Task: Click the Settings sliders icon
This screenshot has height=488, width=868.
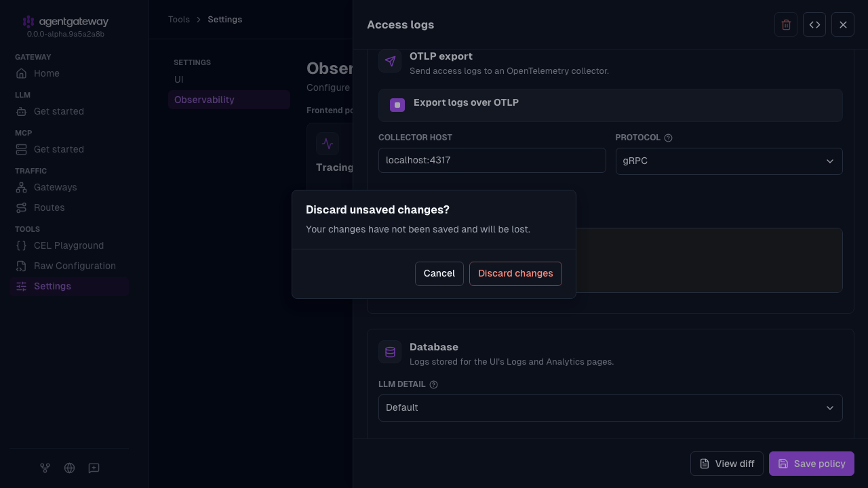Action: coord(22,286)
